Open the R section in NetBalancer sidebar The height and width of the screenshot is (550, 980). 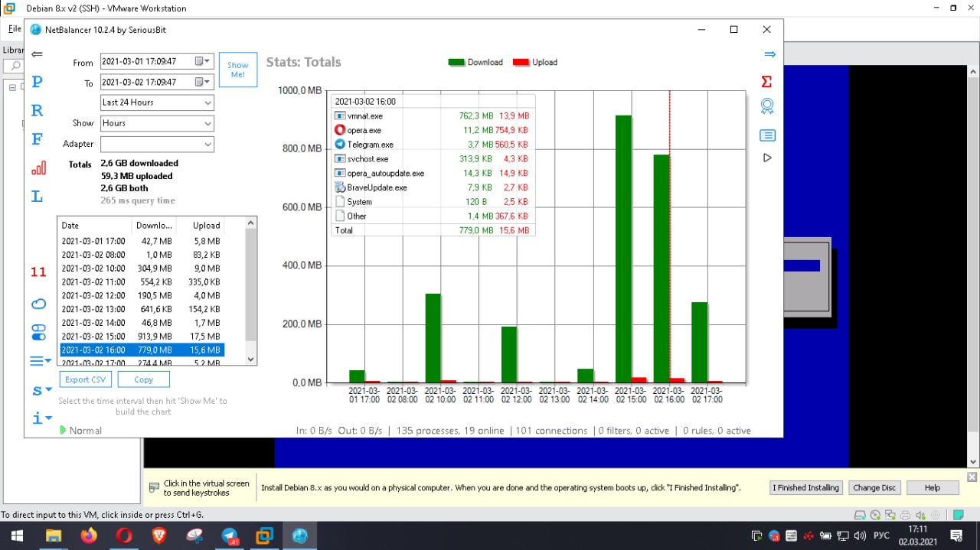click(37, 110)
